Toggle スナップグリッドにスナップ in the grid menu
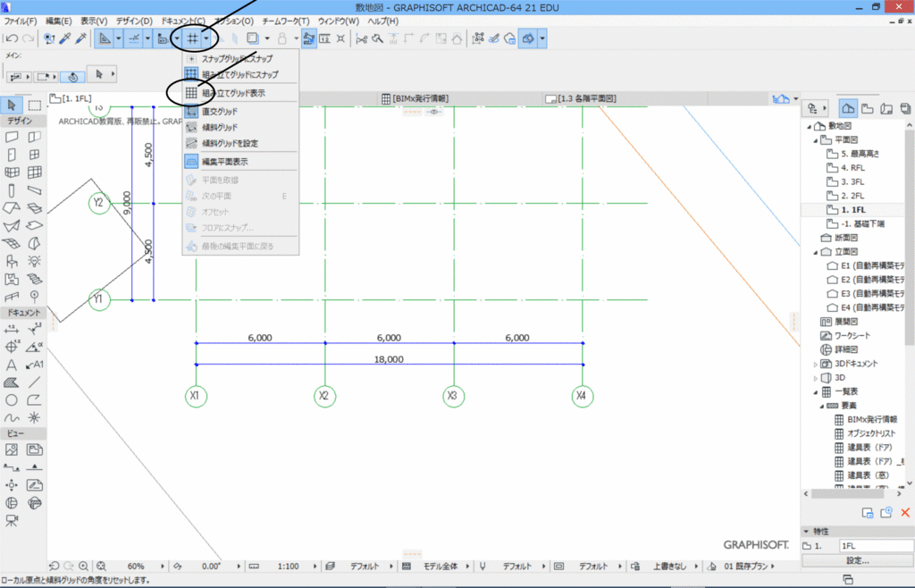The height and width of the screenshot is (588, 915). [x=240, y=58]
